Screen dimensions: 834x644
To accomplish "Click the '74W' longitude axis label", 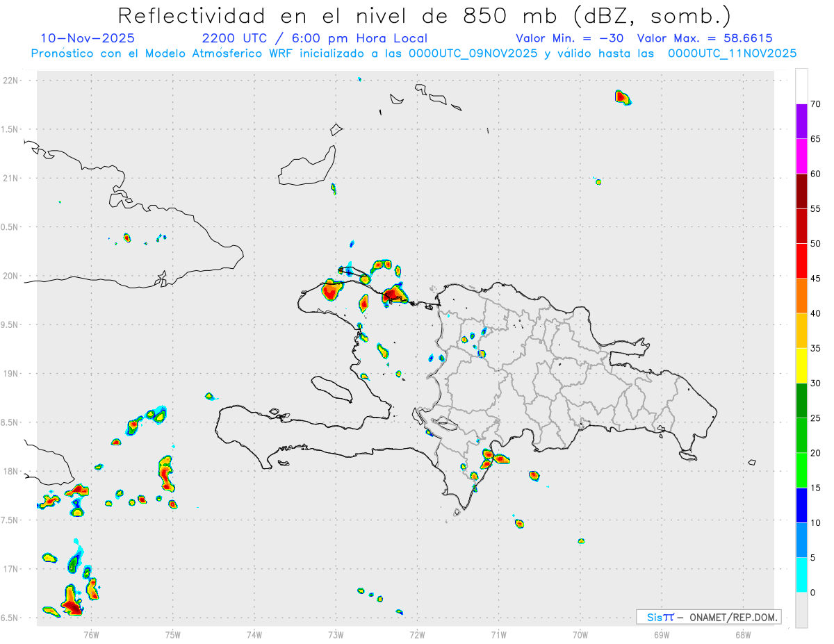I will click(254, 634).
